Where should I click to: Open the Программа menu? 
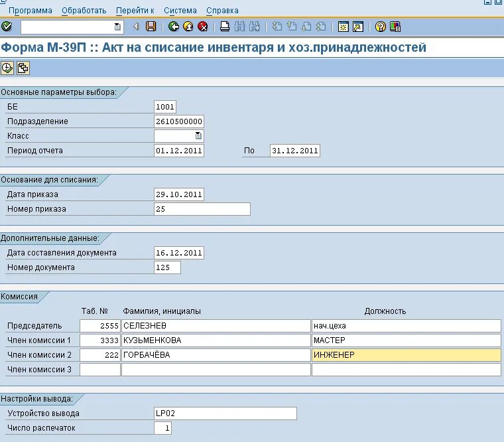[31, 11]
